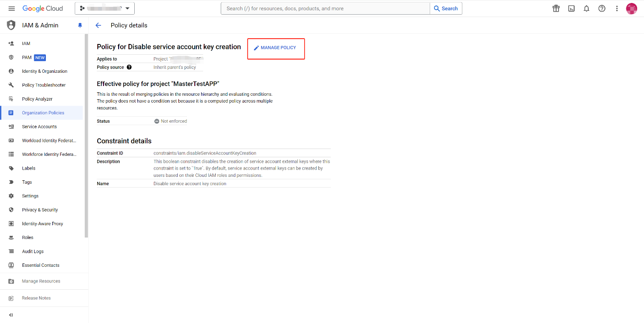The width and height of the screenshot is (644, 323).
Task: Open the Release Notes link
Action: point(36,298)
